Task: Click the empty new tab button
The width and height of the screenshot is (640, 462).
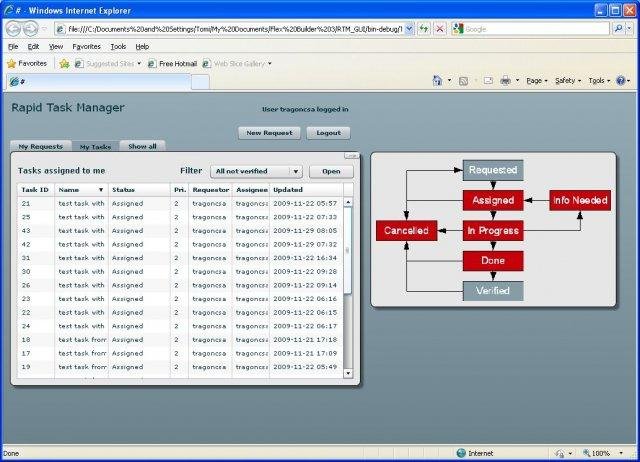Action: click(200, 82)
